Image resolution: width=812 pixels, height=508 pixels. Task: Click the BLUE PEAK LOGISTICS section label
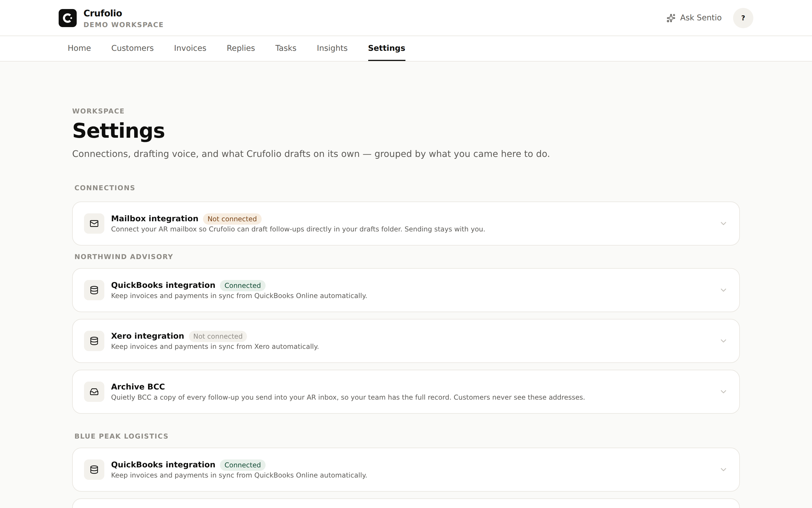pyautogui.click(x=121, y=436)
